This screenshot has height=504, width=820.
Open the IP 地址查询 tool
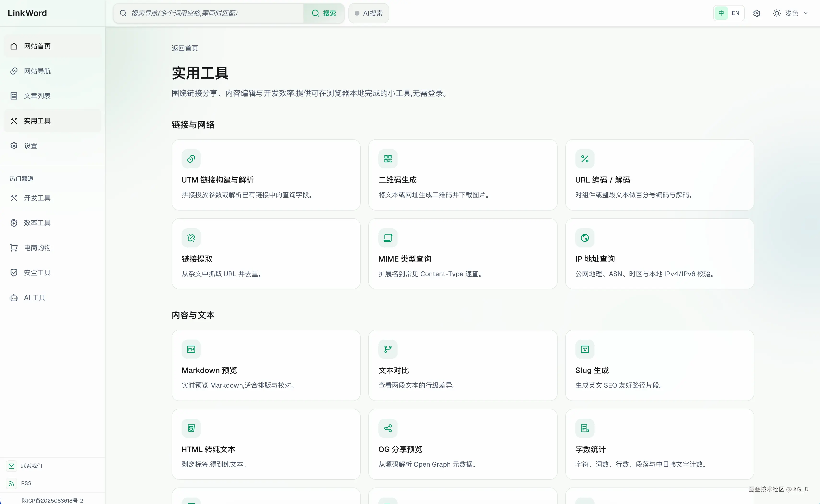659,253
